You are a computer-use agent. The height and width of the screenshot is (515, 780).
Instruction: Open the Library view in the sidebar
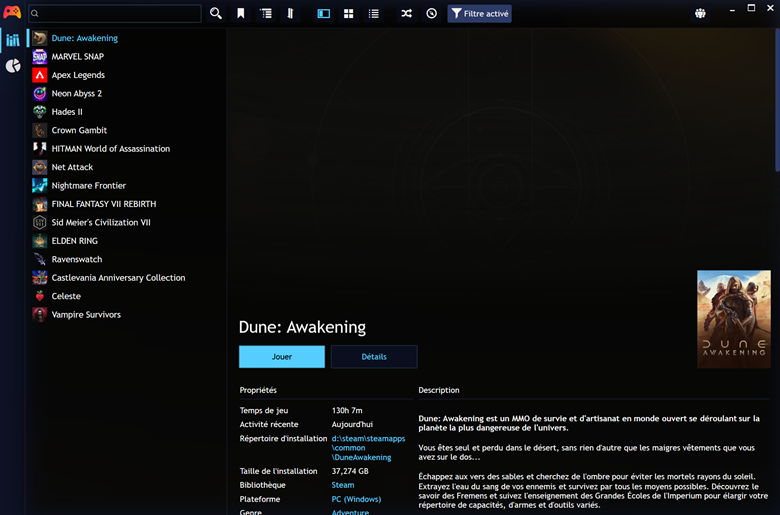(13, 40)
